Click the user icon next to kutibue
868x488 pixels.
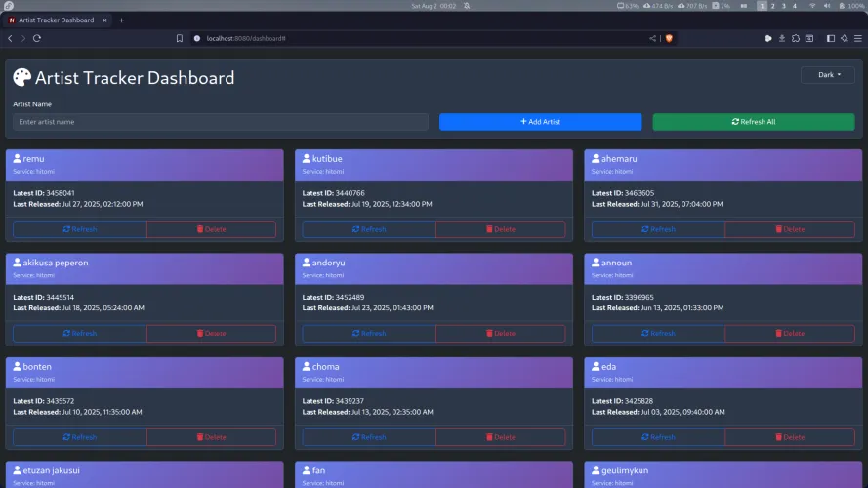(307, 158)
